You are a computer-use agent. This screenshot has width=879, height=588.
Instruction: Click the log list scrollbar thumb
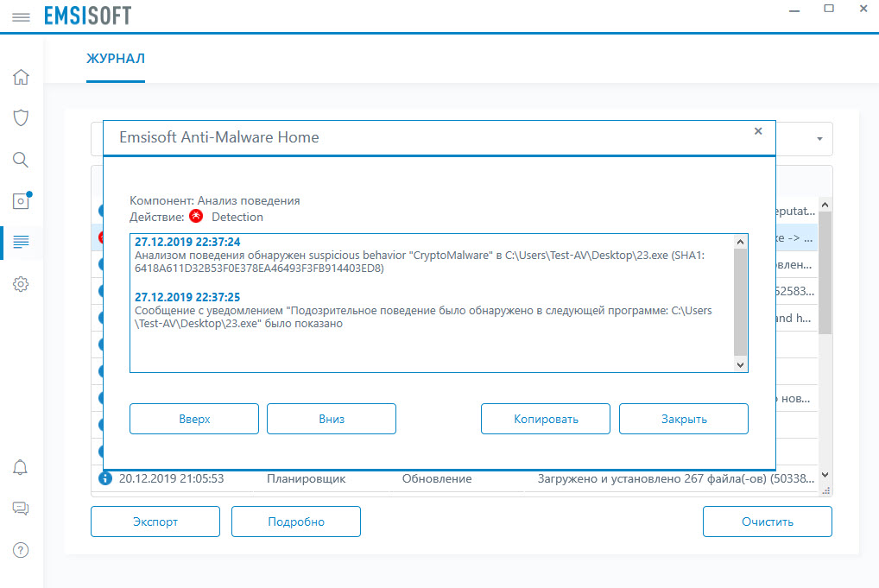[x=825, y=273]
